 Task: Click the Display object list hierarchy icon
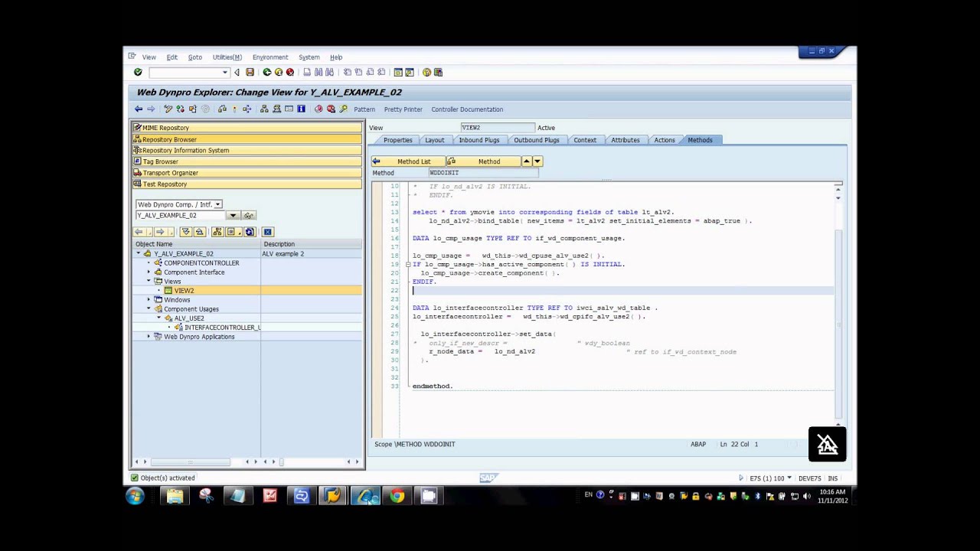tap(265, 109)
